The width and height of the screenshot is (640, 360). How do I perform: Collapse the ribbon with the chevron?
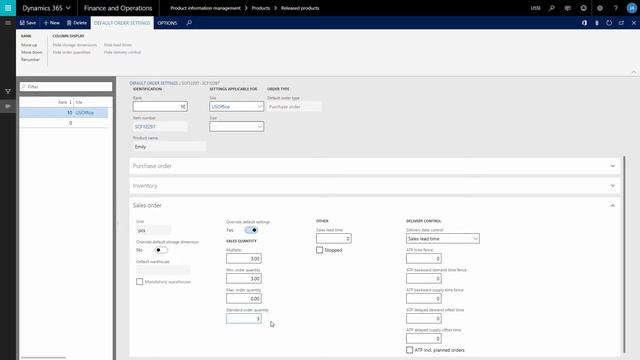click(x=633, y=72)
